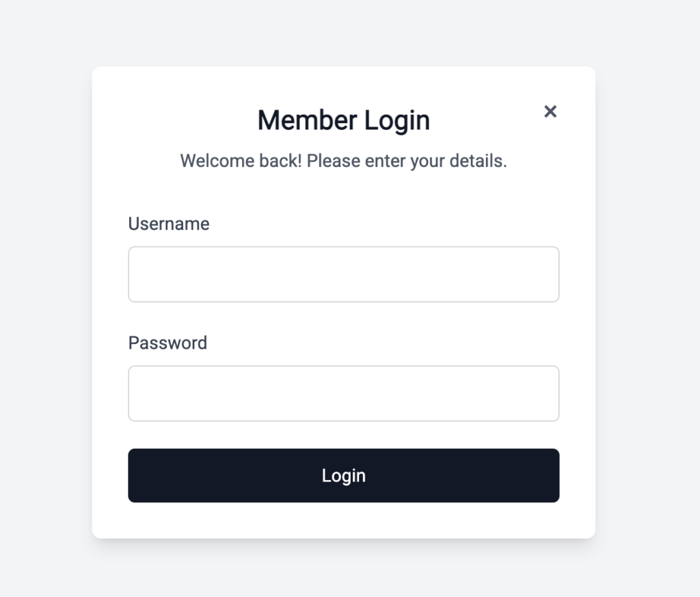Close the Member Login dialog

point(550,111)
